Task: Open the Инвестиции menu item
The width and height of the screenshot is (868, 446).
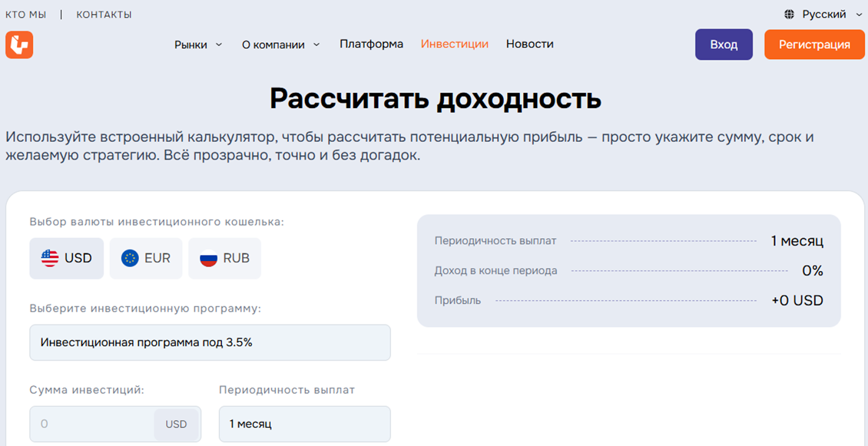Action: [454, 44]
